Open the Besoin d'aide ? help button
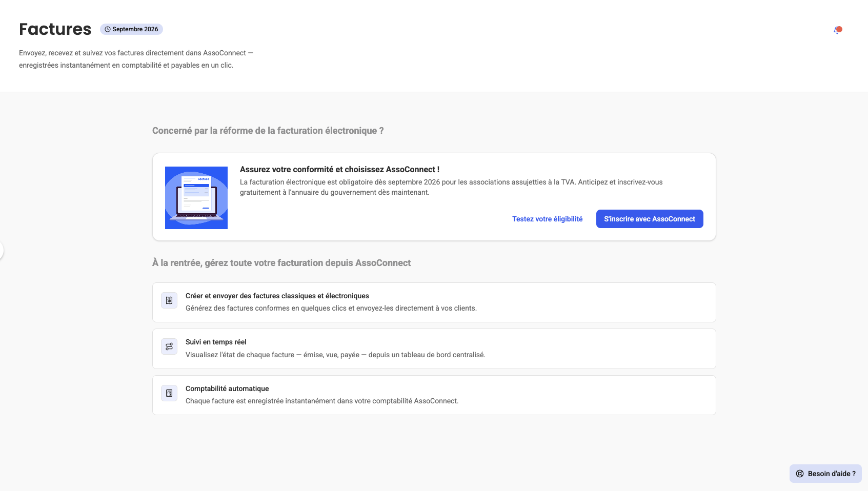868x491 pixels. point(825,474)
